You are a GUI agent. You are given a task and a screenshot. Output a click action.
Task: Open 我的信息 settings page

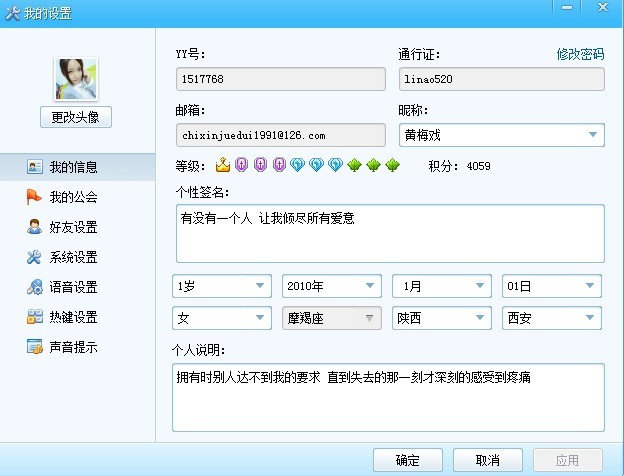coord(78,167)
